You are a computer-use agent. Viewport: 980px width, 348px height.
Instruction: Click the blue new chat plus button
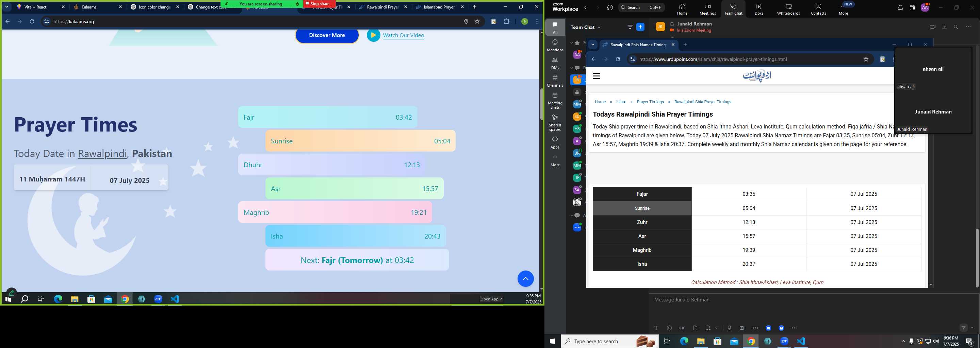point(641,27)
